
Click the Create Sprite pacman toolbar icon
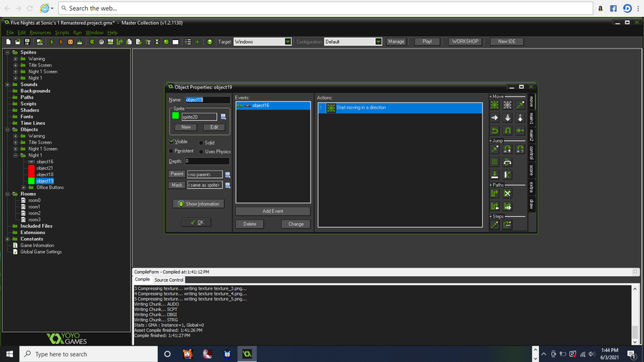[x=92, y=42]
